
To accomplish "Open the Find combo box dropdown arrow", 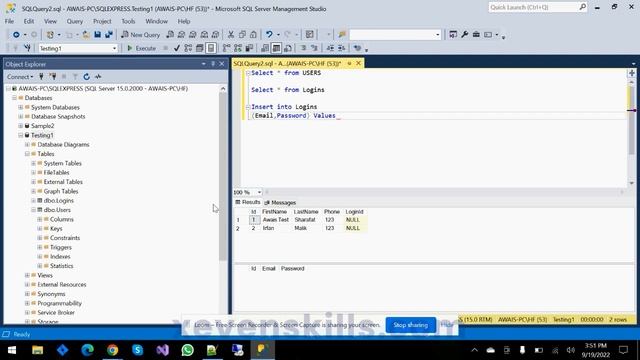I will pos(438,35).
